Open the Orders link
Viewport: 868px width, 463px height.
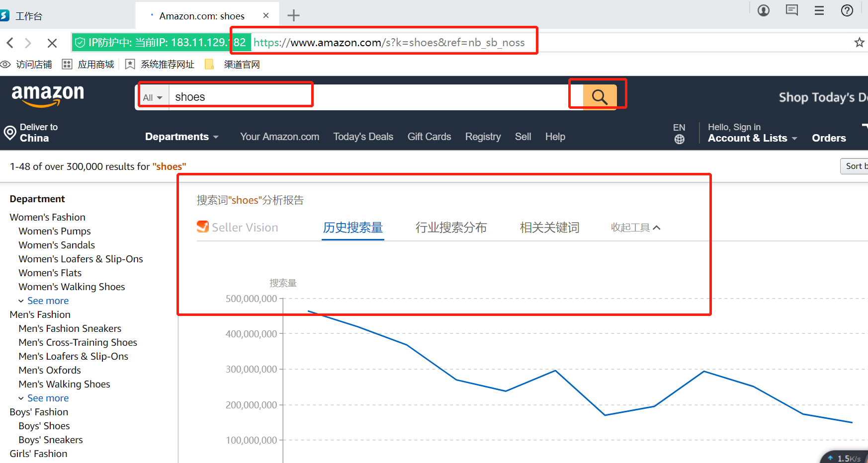[829, 138]
